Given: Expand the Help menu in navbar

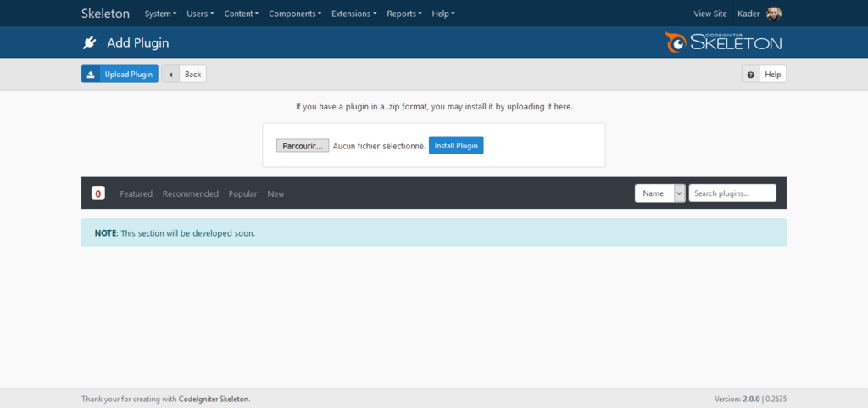Looking at the screenshot, I should (x=442, y=14).
